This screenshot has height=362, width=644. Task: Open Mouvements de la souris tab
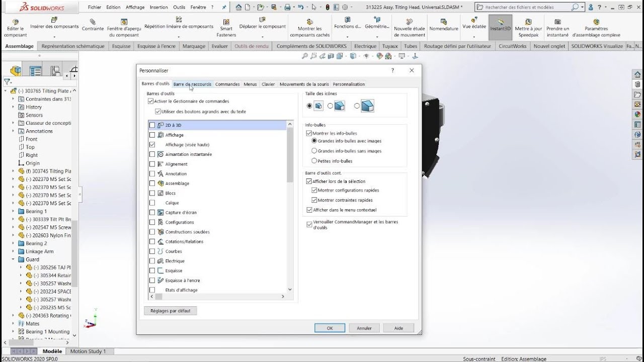[304, 84]
